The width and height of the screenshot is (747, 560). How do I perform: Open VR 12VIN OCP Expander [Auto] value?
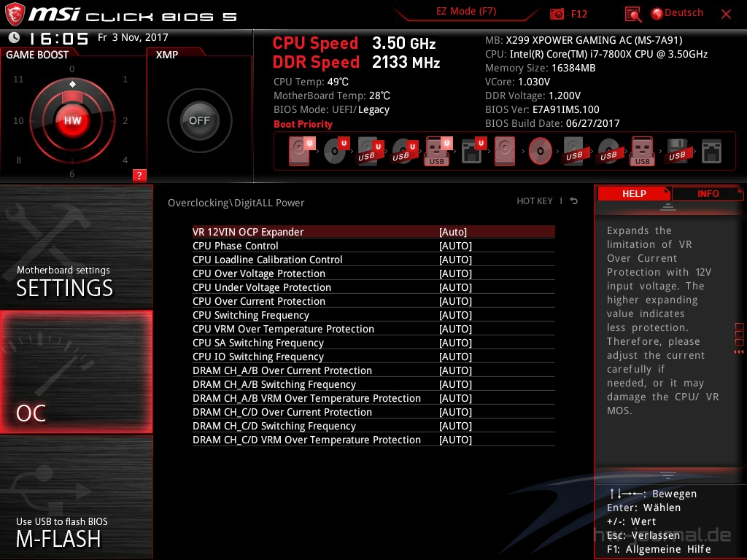click(x=453, y=232)
